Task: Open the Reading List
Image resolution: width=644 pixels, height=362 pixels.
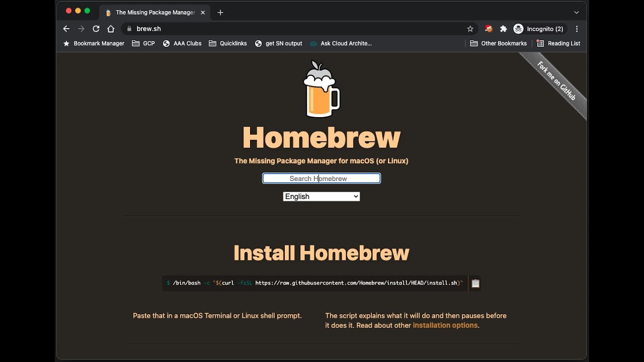Action: (x=558, y=43)
